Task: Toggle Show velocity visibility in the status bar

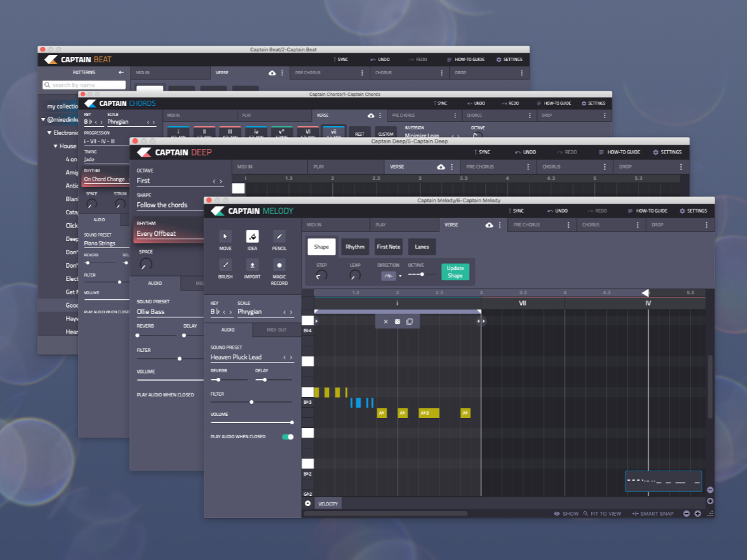Action: pos(566,514)
